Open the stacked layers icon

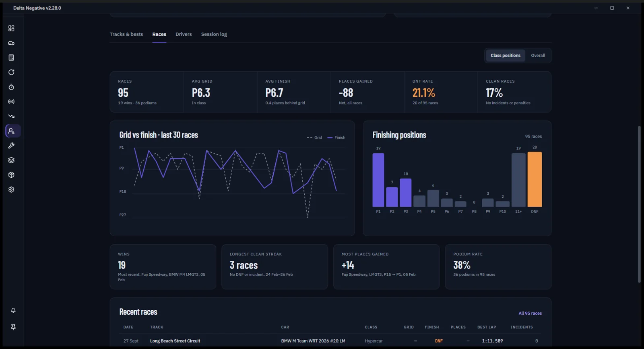[x=11, y=160]
